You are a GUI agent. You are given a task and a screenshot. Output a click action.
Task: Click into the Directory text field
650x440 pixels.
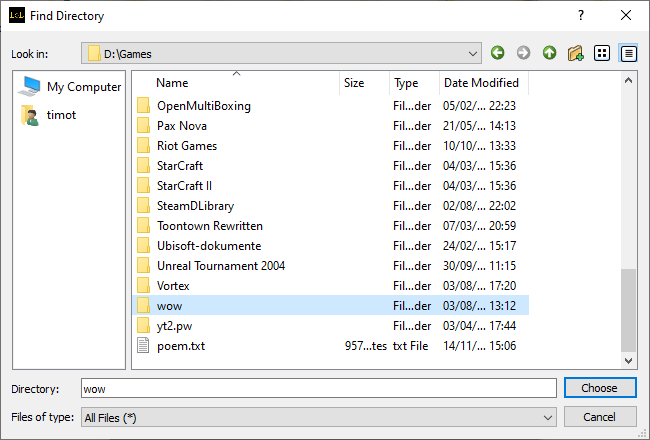click(x=318, y=388)
